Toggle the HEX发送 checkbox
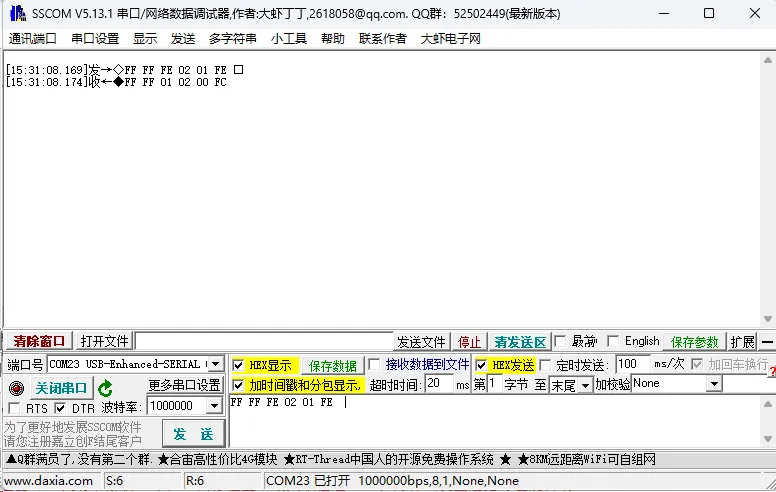776x492 pixels. 481,365
